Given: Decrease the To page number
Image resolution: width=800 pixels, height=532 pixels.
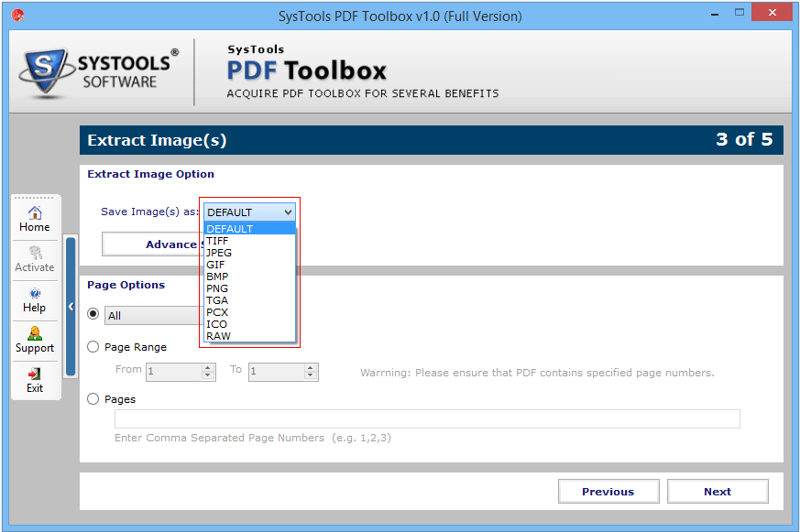Looking at the screenshot, I should pos(311,375).
